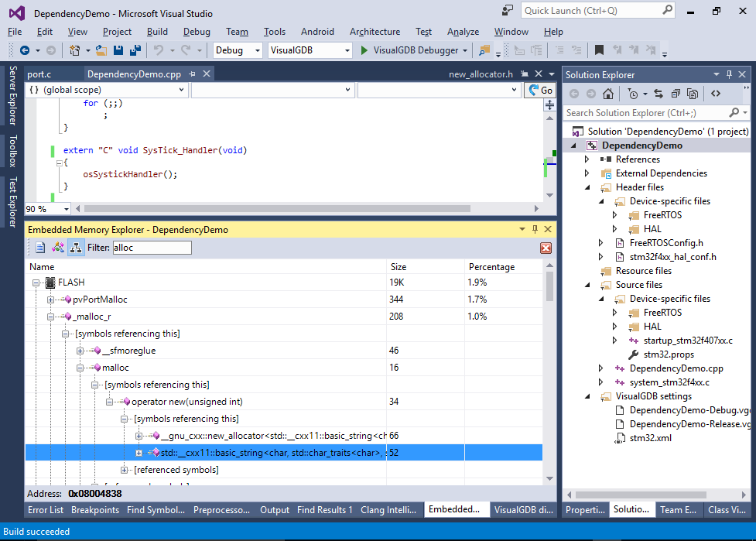756x541 pixels.
Task: Click the Save All toolbar icon
Action: click(135, 50)
